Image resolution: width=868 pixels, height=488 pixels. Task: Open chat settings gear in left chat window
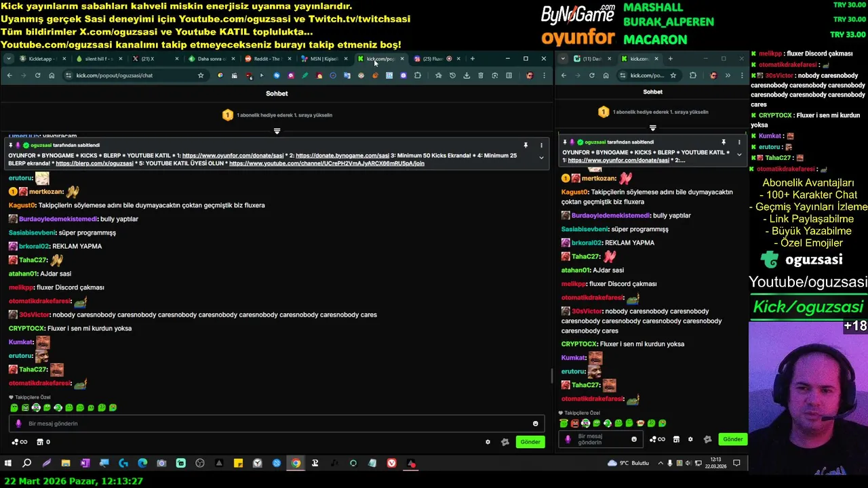(x=488, y=442)
